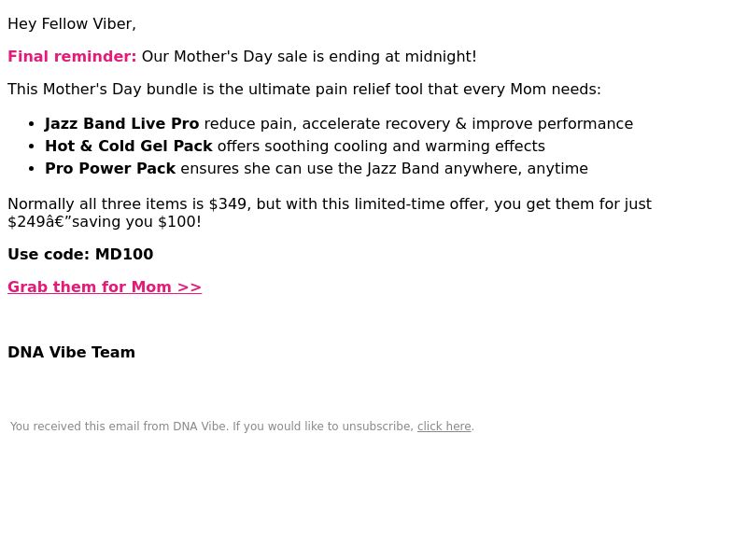Click the "anywhere, anytime" text
The image size is (747, 560).
[516, 168]
